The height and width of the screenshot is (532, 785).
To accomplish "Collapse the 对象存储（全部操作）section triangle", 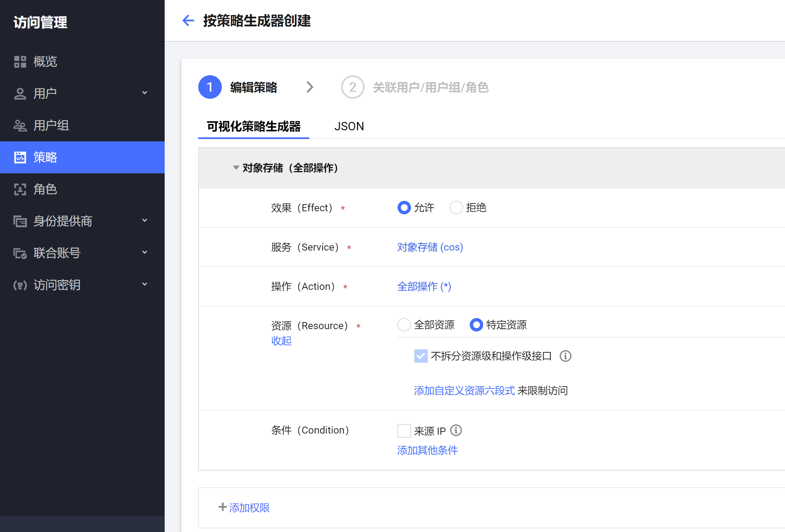I will [x=236, y=168].
